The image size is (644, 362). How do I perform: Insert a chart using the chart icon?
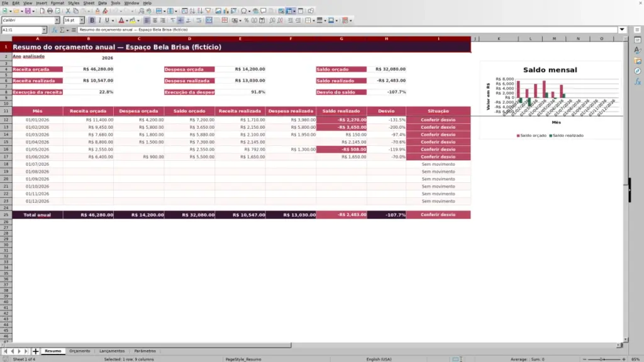[x=226, y=11]
